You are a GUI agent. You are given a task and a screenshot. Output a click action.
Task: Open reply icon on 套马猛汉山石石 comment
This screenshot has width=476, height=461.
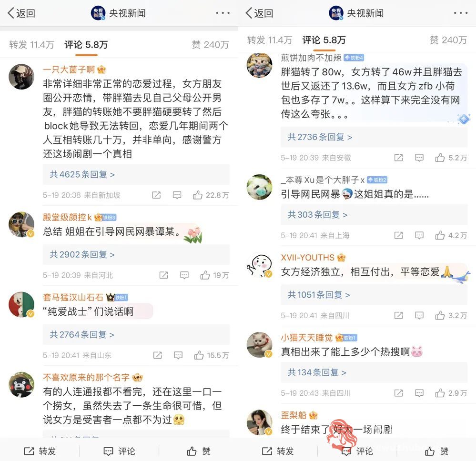tap(178, 355)
